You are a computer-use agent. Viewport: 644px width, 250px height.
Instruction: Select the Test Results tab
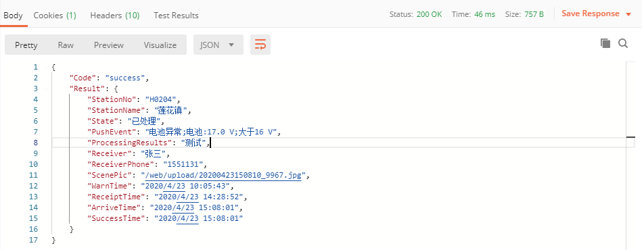[x=176, y=15]
